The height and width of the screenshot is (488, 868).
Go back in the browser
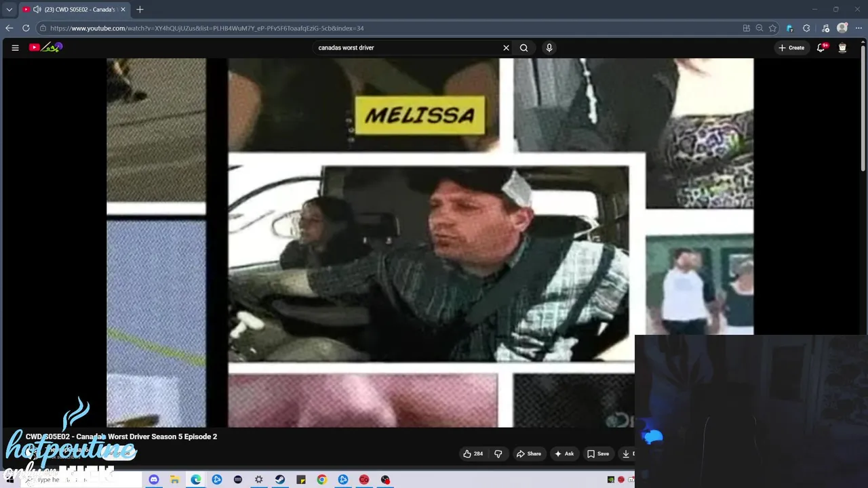[x=9, y=28]
